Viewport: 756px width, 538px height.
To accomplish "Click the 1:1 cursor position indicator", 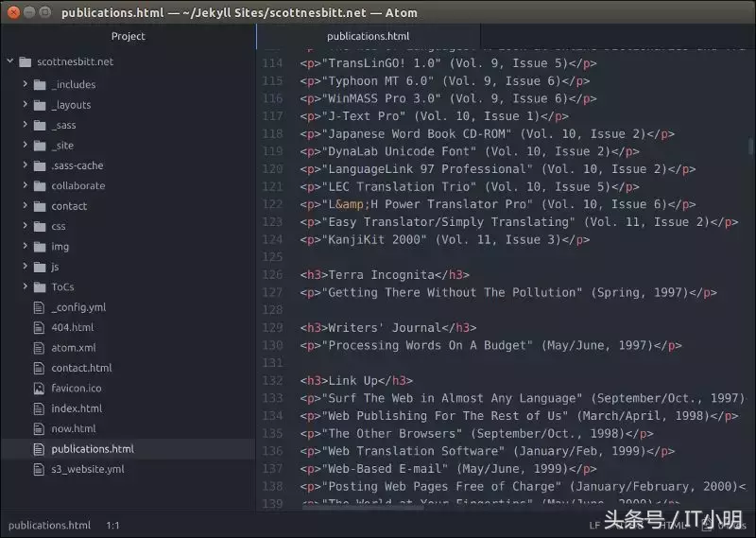I will click(x=112, y=525).
